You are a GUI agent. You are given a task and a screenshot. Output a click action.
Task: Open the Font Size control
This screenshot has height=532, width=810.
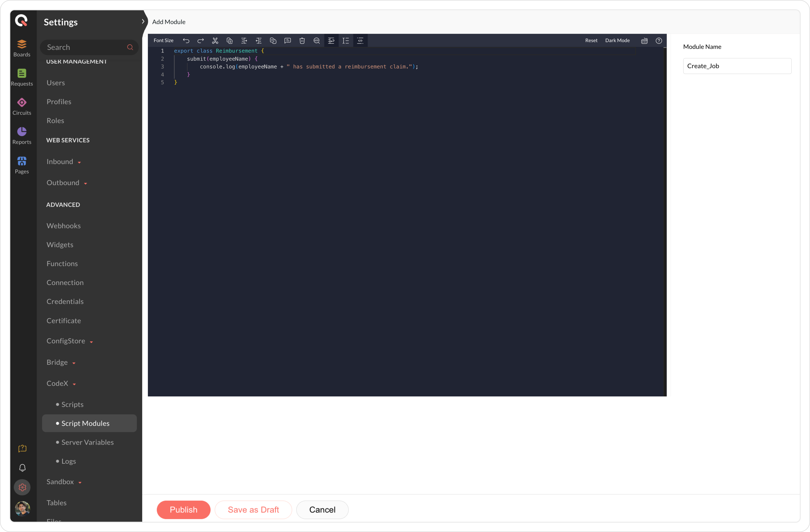click(x=163, y=41)
